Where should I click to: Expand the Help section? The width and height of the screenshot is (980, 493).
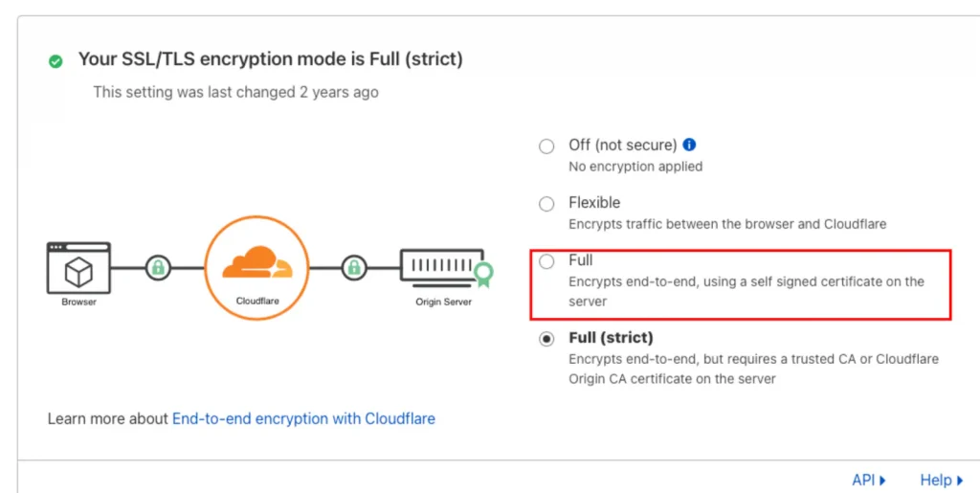pos(942,480)
